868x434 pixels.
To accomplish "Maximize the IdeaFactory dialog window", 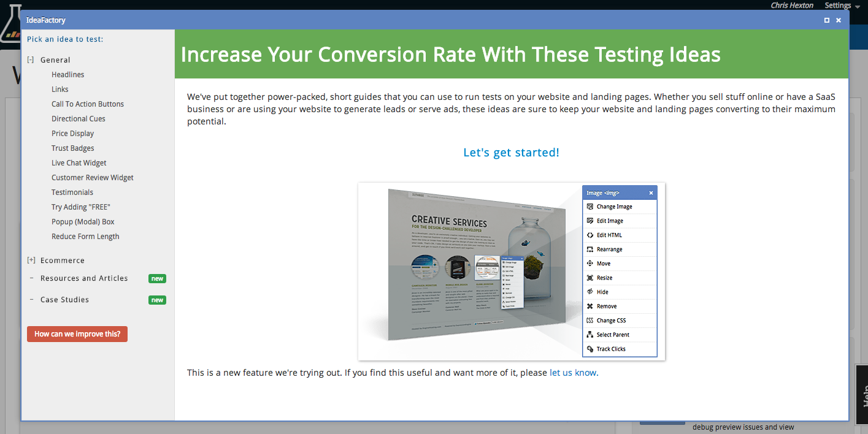I will pyautogui.click(x=827, y=20).
